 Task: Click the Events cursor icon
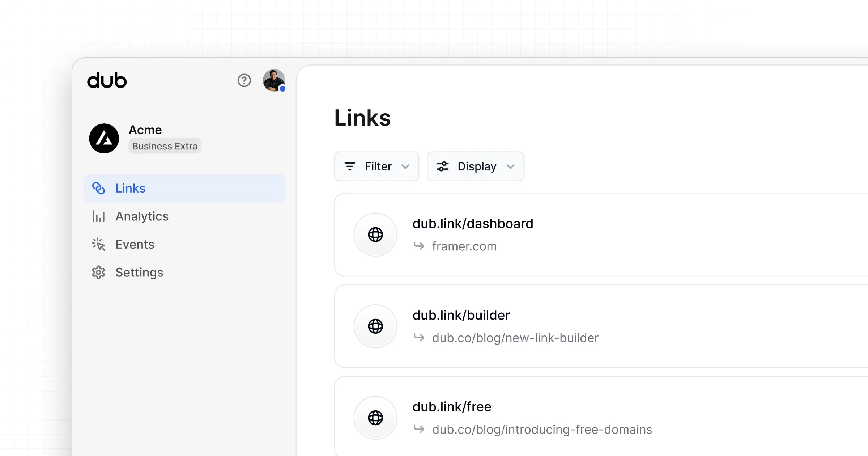98,244
